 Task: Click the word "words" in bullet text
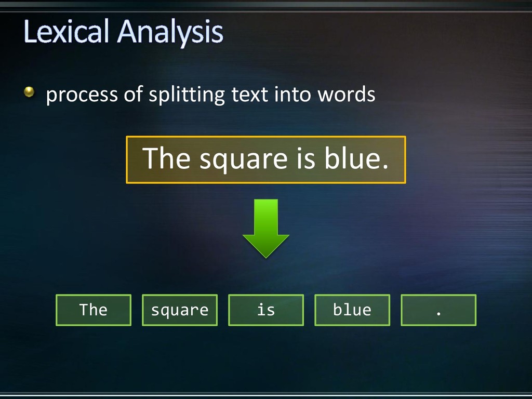coord(346,94)
